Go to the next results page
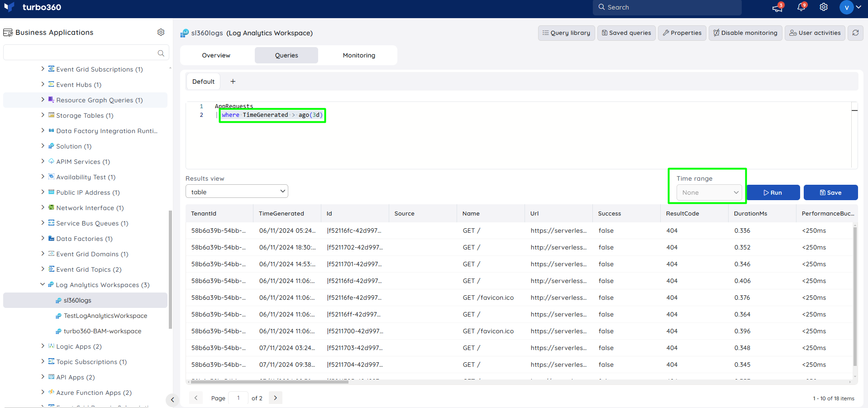 click(x=275, y=398)
